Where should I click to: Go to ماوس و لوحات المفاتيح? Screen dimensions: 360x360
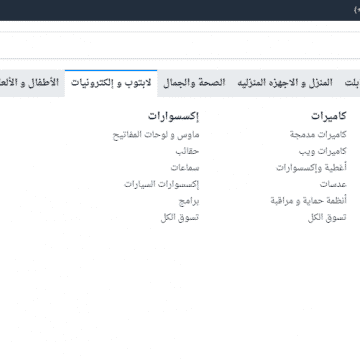[156, 135]
